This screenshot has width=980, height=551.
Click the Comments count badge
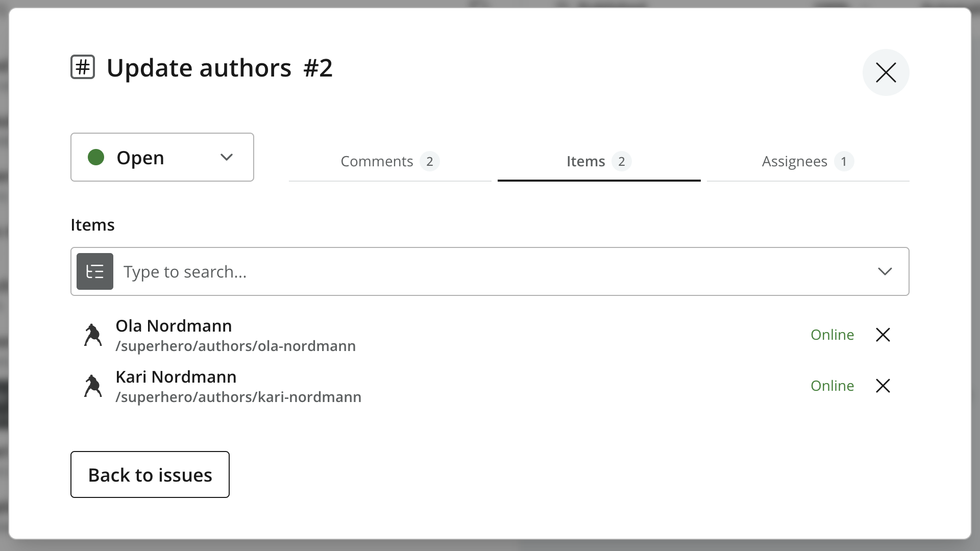[x=430, y=161]
